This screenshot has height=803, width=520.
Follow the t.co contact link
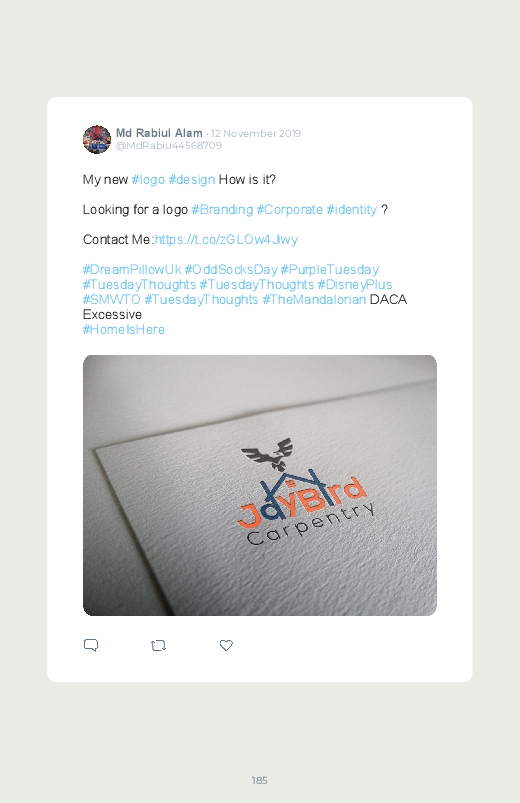click(226, 240)
